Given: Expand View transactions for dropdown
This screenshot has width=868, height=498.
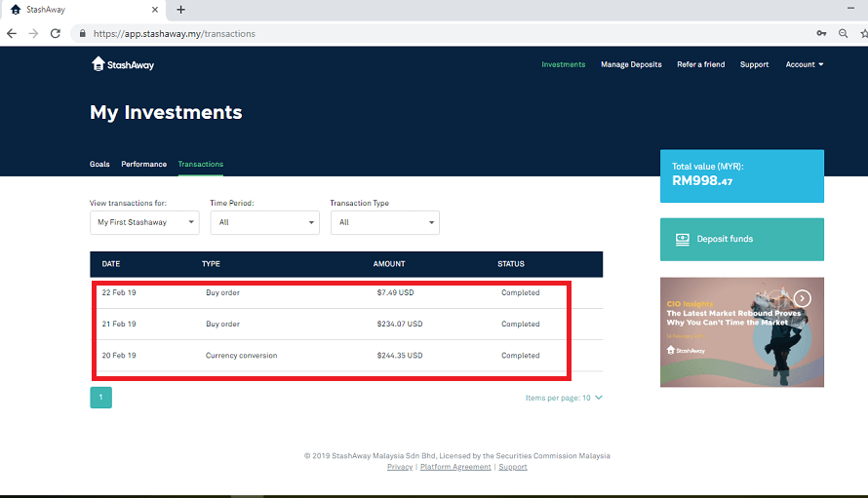Looking at the screenshot, I should click(144, 222).
